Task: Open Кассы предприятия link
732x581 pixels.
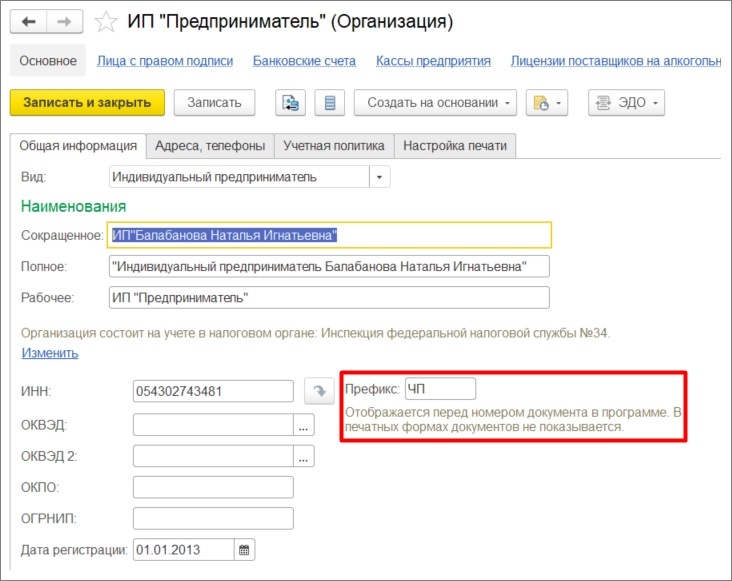Action: pyautogui.click(x=433, y=61)
